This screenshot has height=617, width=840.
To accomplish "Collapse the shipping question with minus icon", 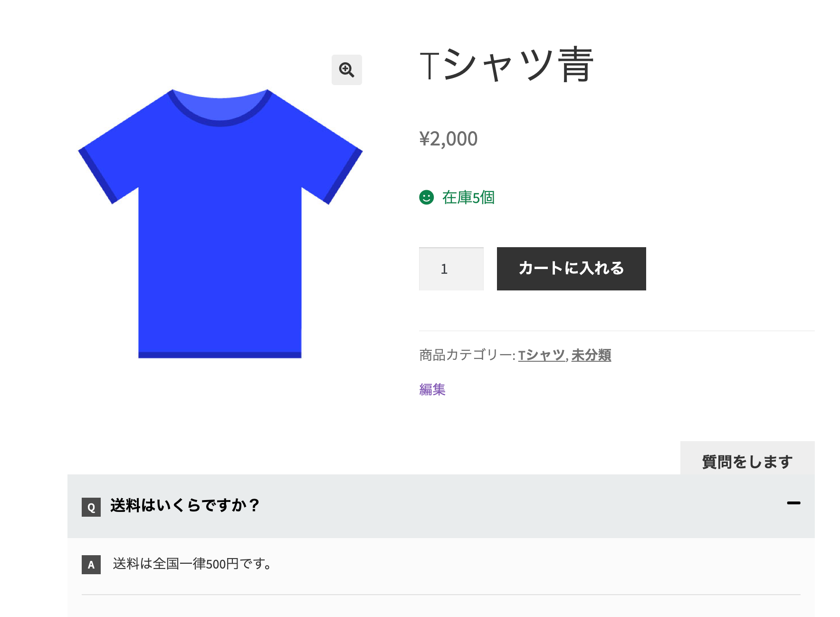I will (x=793, y=503).
